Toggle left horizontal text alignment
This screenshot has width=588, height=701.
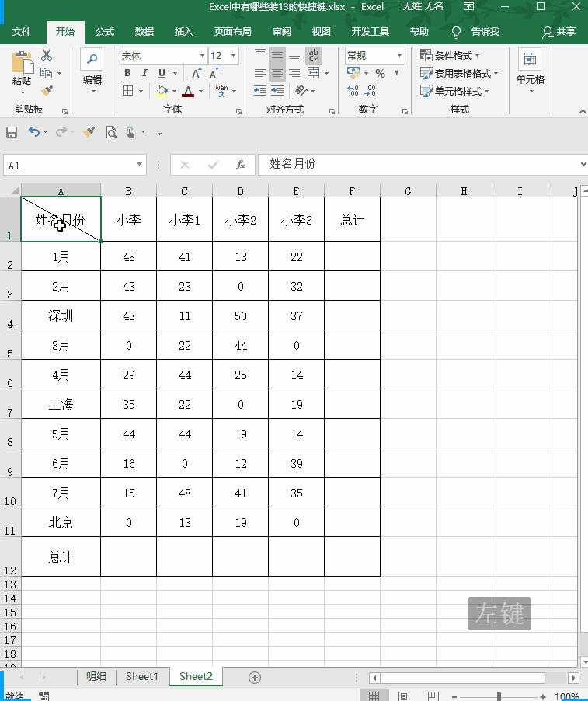(260, 73)
